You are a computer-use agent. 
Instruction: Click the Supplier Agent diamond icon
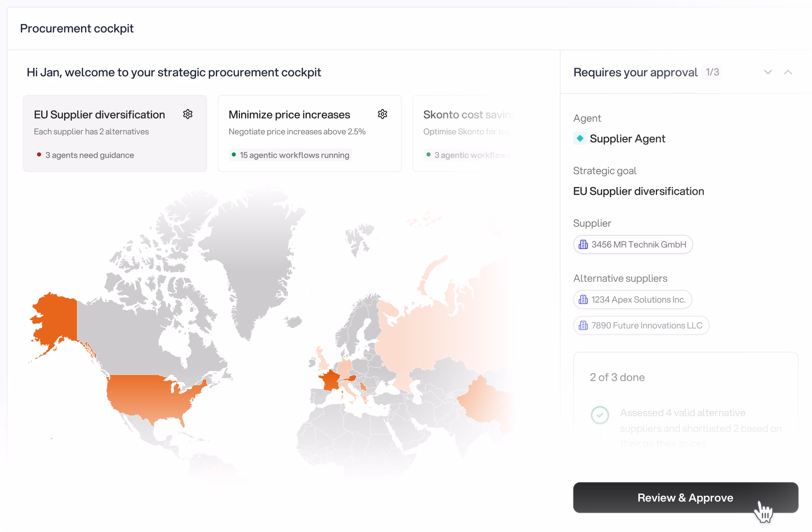[x=580, y=138]
